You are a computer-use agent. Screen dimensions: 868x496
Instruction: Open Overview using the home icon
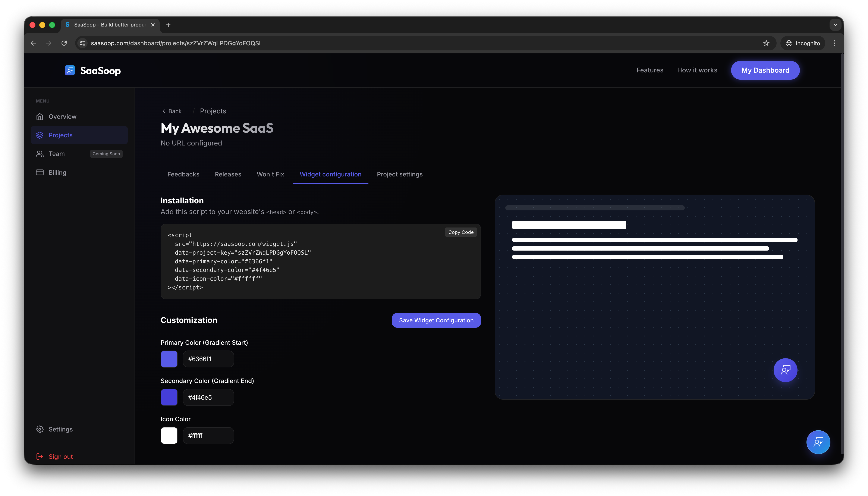40,116
